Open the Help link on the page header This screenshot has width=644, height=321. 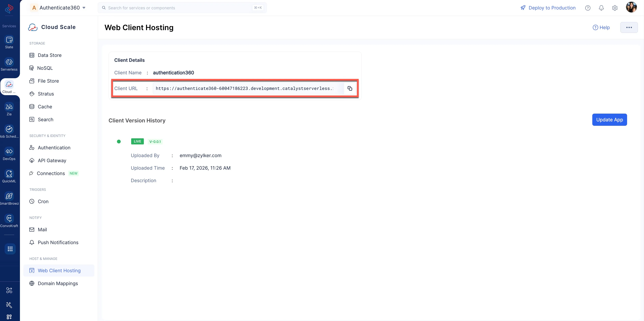pyautogui.click(x=601, y=28)
